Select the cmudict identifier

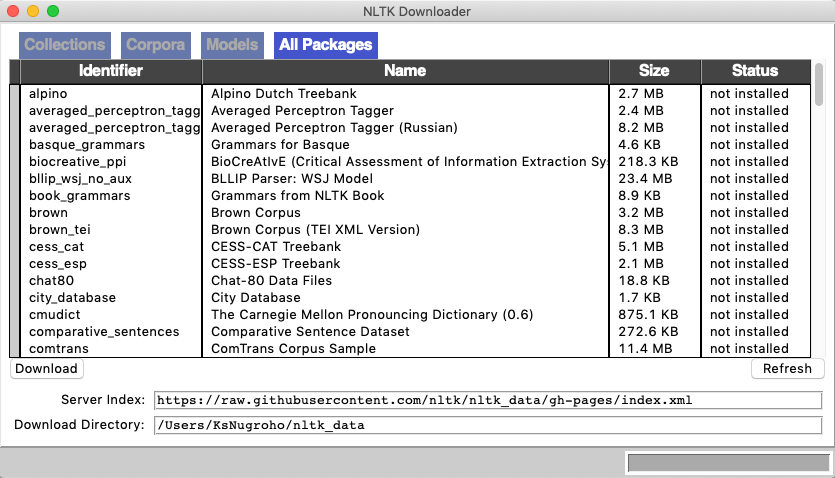coord(55,315)
